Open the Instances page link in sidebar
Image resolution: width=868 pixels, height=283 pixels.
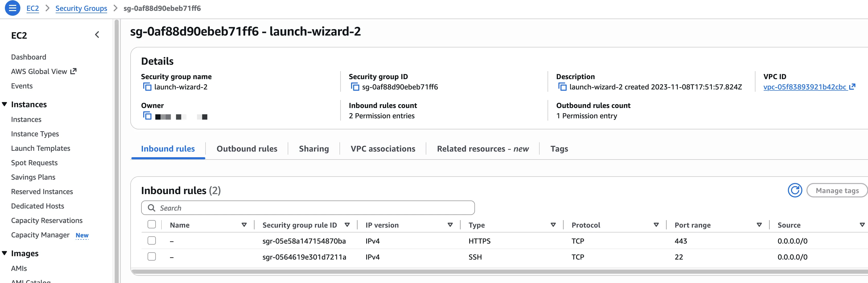(x=26, y=119)
